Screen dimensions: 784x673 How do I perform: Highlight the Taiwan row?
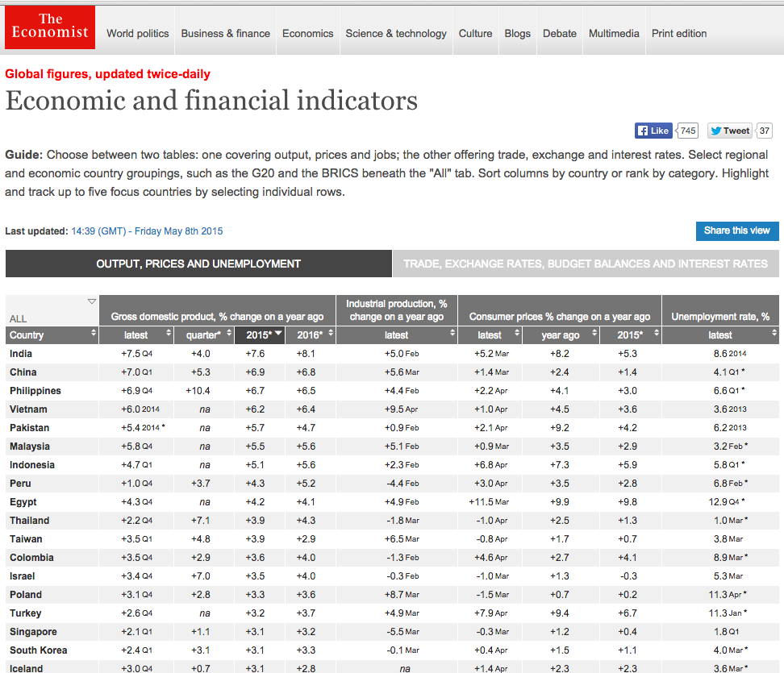coord(392,538)
